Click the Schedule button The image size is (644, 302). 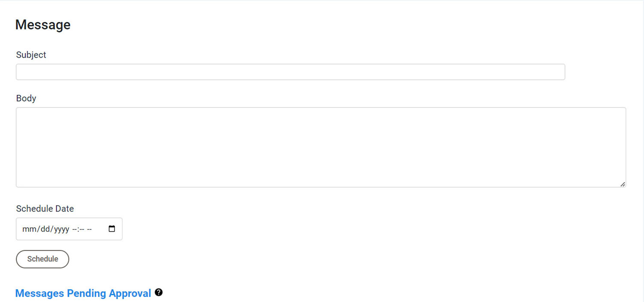(42, 259)
